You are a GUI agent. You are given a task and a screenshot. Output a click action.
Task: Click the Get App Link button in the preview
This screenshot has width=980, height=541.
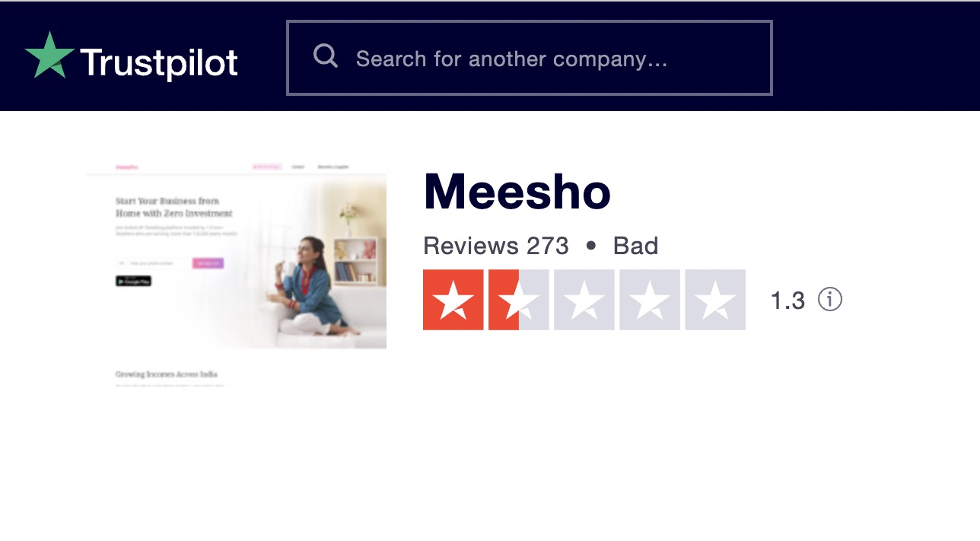coord(208,263)
